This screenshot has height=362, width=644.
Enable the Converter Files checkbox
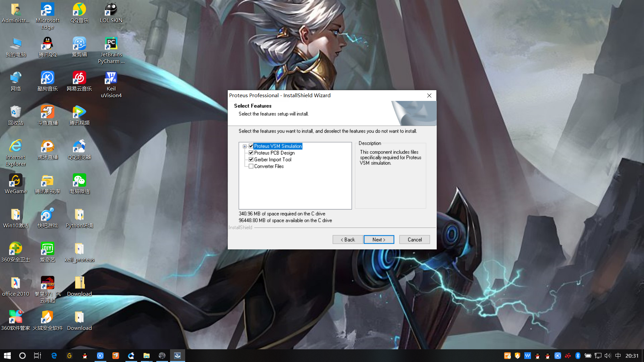[x=251, y=166]
